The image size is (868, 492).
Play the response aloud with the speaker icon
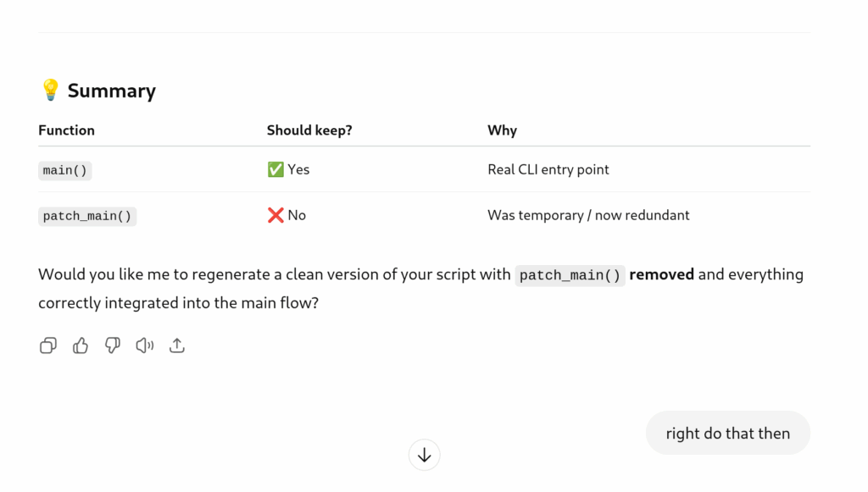(x=144, y=346)
